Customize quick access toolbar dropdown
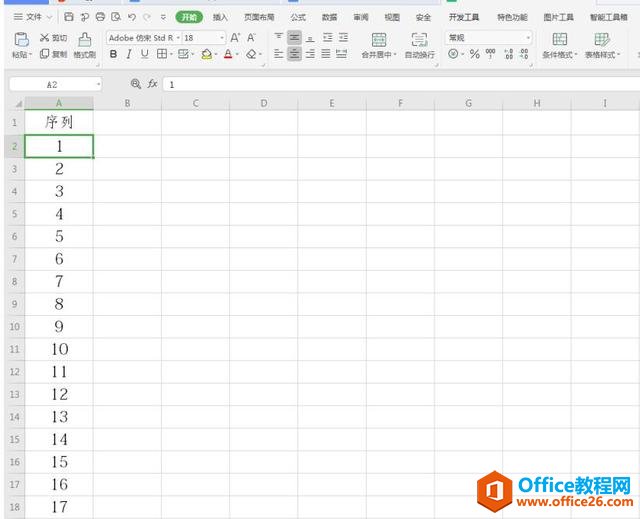Screen dimensions: 640x519 [163, 17]
